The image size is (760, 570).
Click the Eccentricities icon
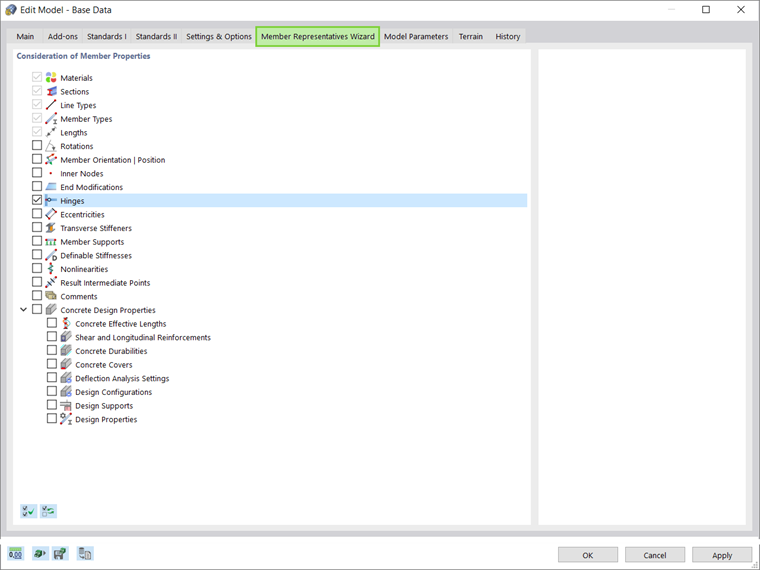(x=51, y=214)
